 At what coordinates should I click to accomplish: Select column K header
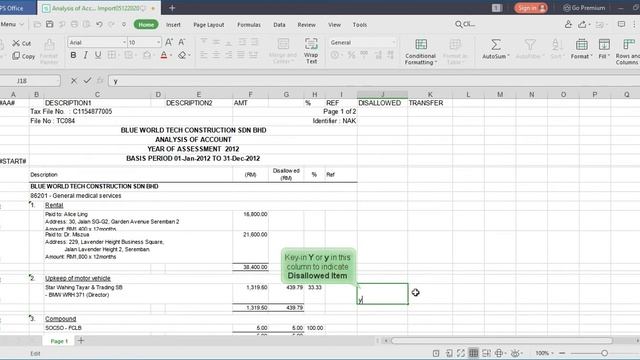tap(430, 94)
